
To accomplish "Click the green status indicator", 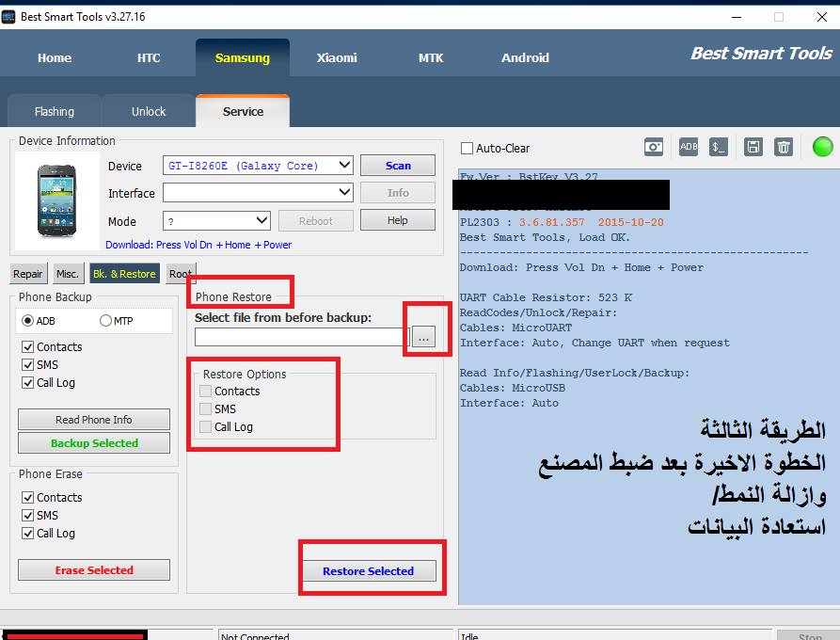I will pyautogui.click(x=822, y=147).
